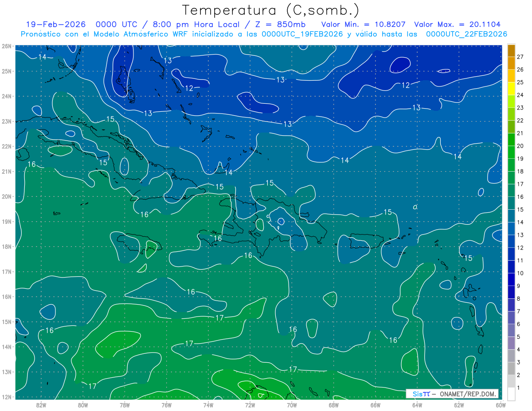
Task: Click longitude axis label '70W'
Action: pos(292,404)
